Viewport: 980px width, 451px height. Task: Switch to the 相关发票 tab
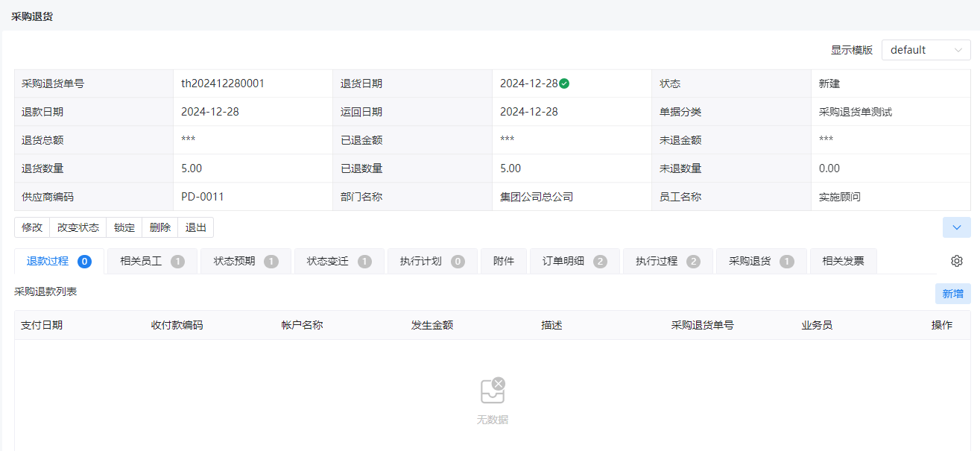844,261
